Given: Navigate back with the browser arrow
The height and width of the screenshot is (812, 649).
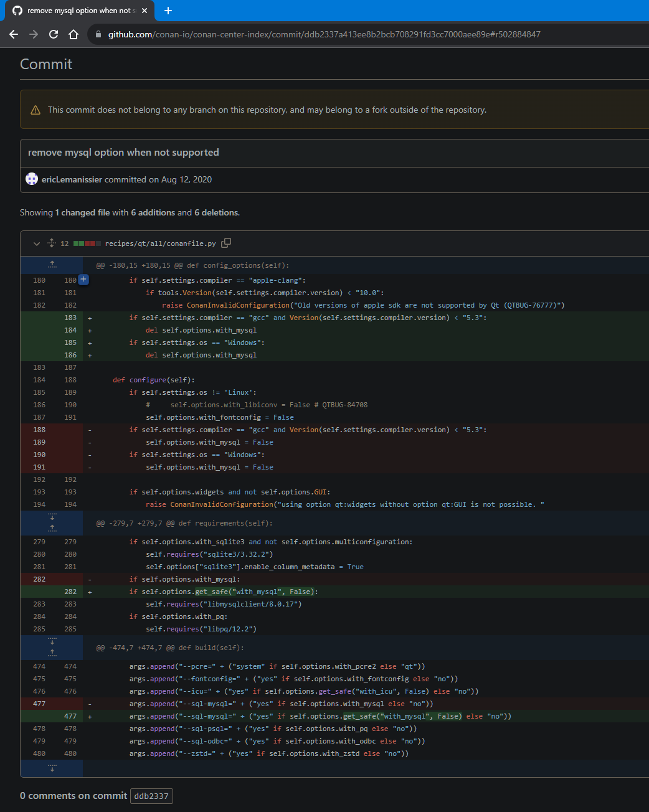Looking at the screenshot, I should point(13,34).
